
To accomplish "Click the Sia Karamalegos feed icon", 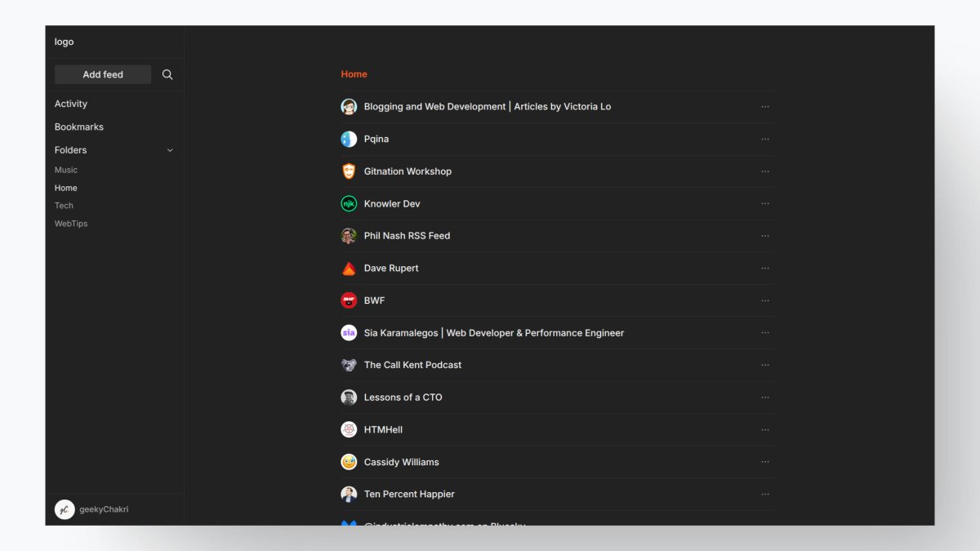I will (349, 333).
